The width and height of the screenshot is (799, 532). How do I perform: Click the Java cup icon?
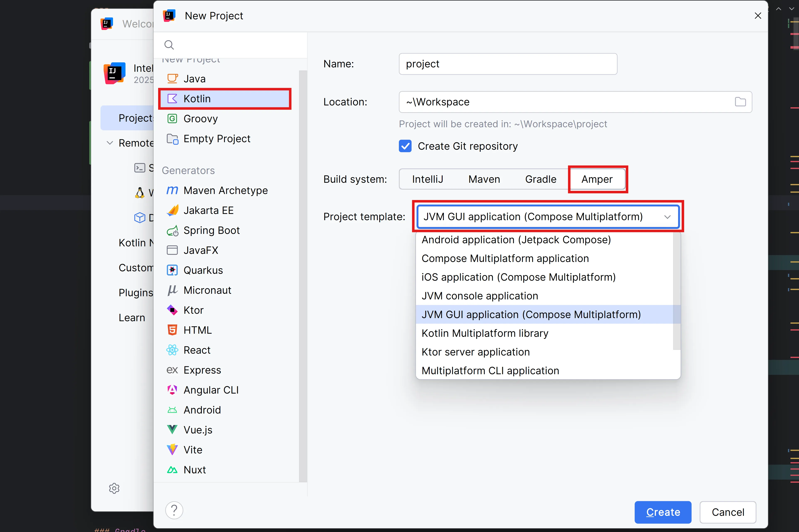pos(172,79)
